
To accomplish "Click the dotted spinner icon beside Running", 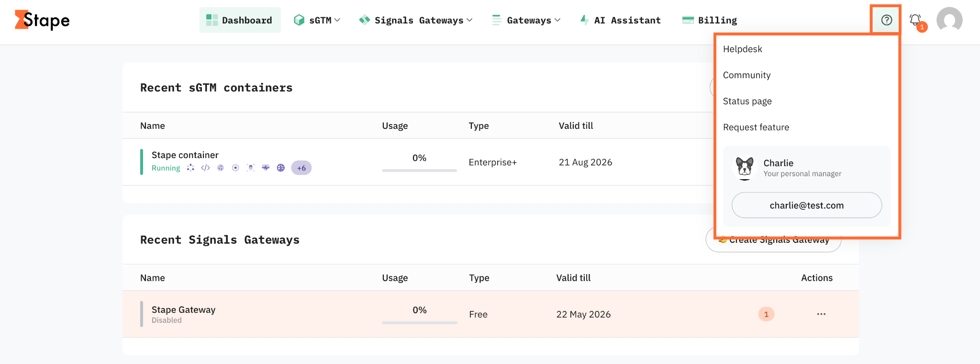I will (x=190, y=168).
